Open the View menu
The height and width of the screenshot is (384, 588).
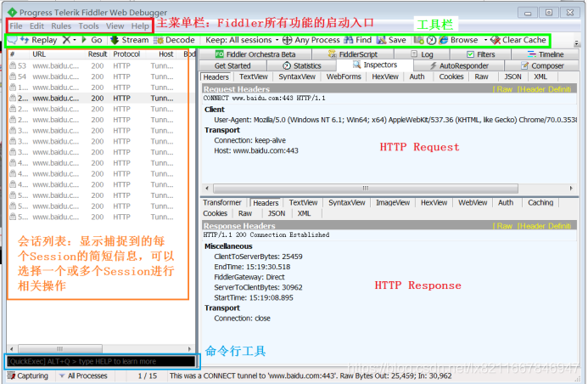pyautogui.click(x=115, y=25)
